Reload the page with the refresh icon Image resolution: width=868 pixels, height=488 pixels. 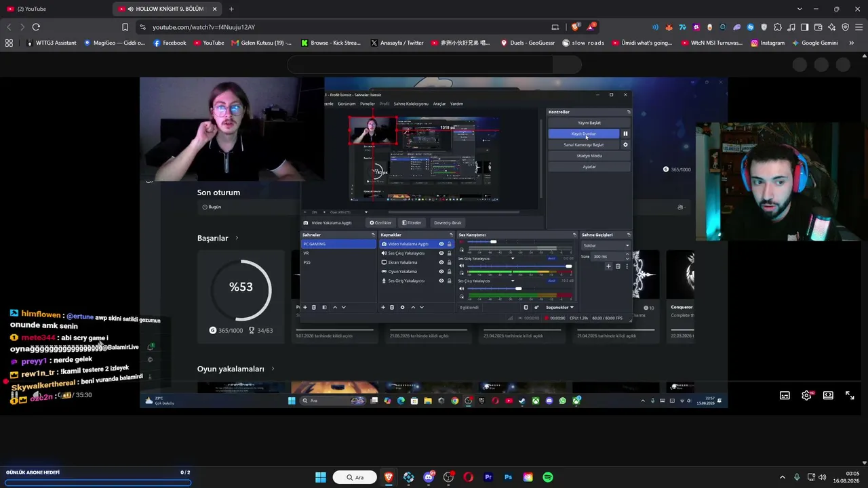(36, 27)
